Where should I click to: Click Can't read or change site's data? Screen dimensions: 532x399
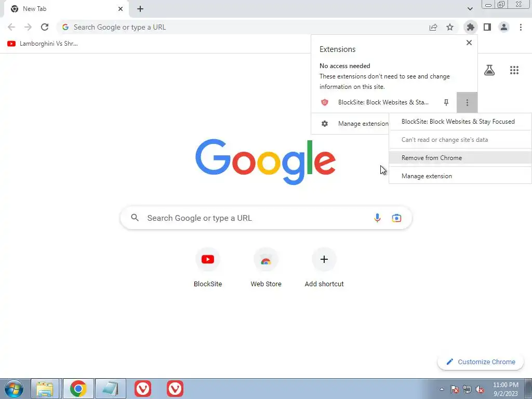coord(460,140)
